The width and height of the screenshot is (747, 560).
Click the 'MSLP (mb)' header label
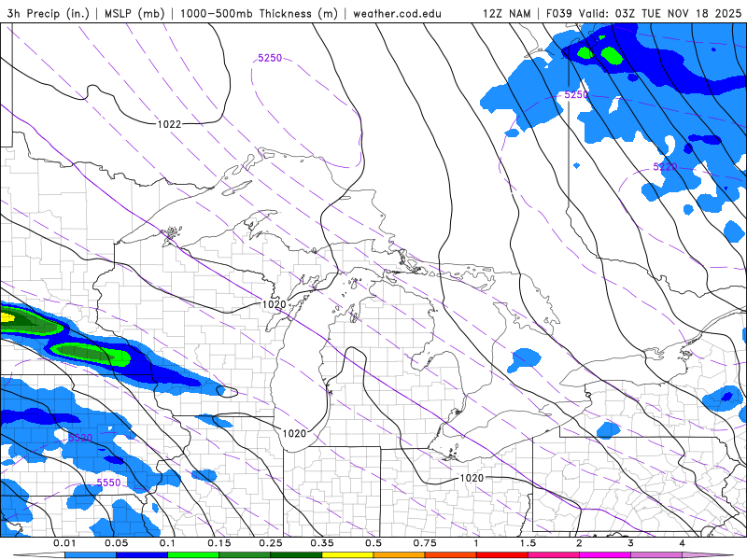134,13
